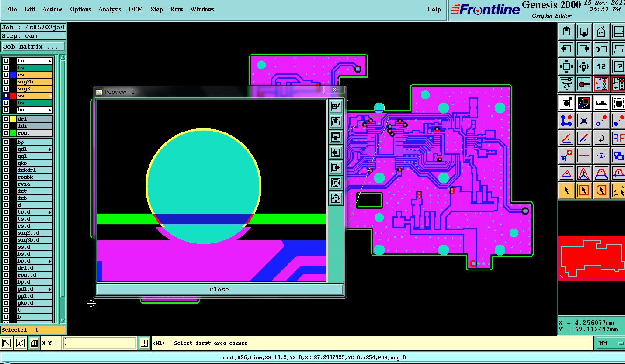
Task: Click the yellow color swatch of layer drl
Action: coord(13,119)
